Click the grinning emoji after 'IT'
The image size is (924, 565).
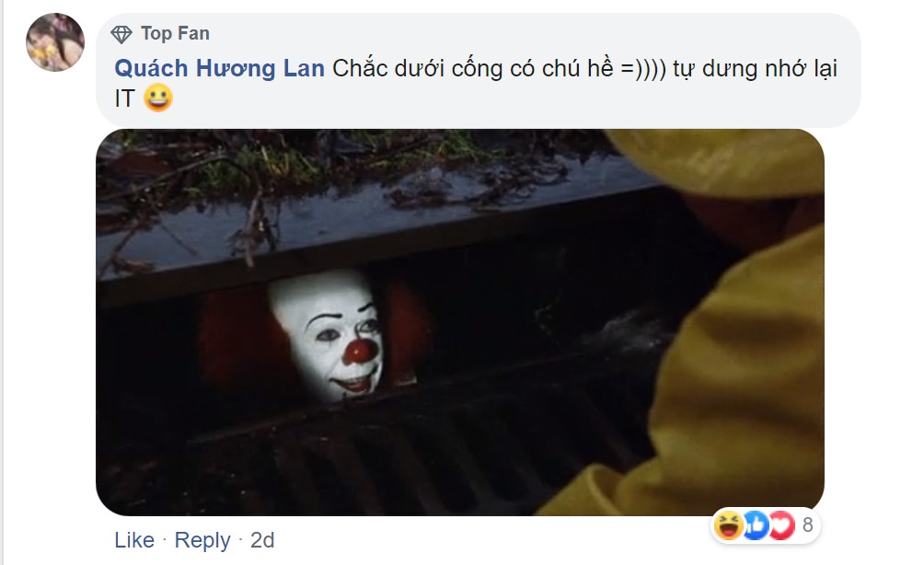point(158,98)
